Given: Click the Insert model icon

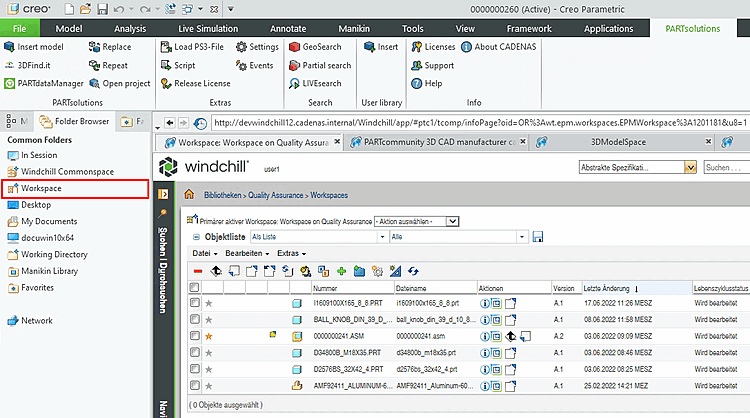Looking at the screenshot, I should 9,47.
